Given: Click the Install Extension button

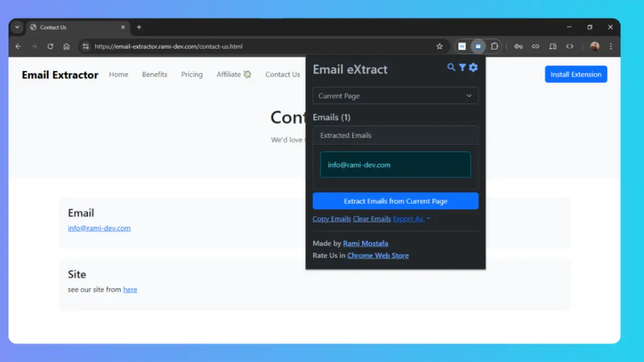Looking at the screenshot, I should [575, 74].
